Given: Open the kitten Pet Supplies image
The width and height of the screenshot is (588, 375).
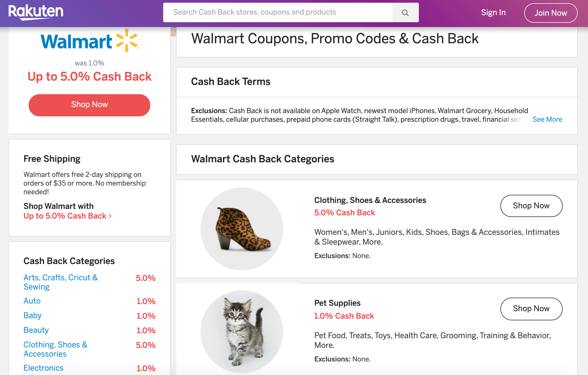Looking at the screenshot, I should (242, 331).
